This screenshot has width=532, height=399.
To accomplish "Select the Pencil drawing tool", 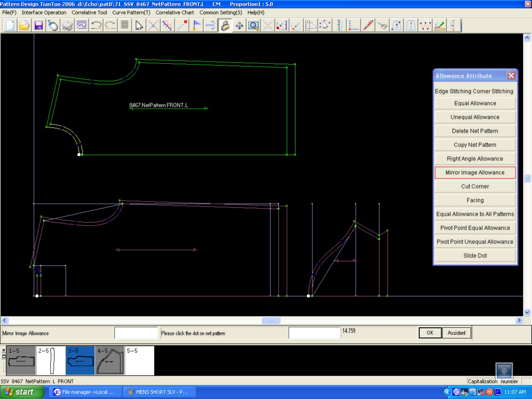I will coord(367,26).
